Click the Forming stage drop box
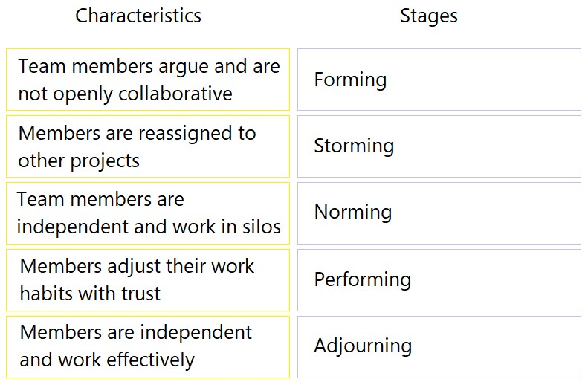Screen dimensions: 588x385 [439, 80]
